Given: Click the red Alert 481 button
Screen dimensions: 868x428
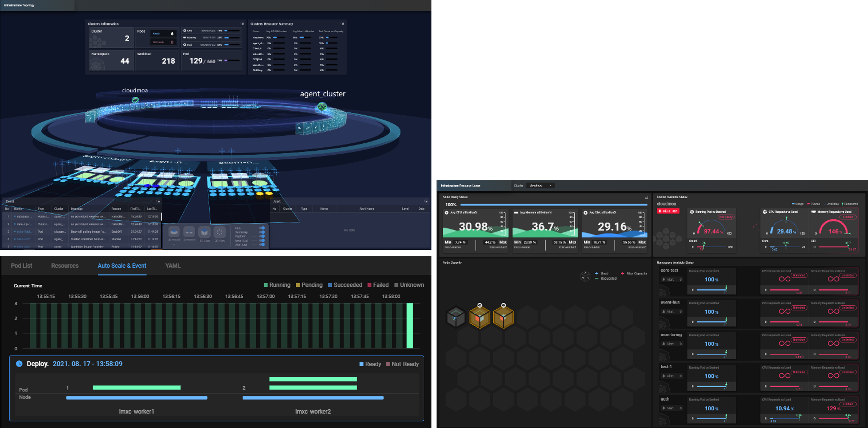Looking at the screenshot, I should (x=668, y=211).
